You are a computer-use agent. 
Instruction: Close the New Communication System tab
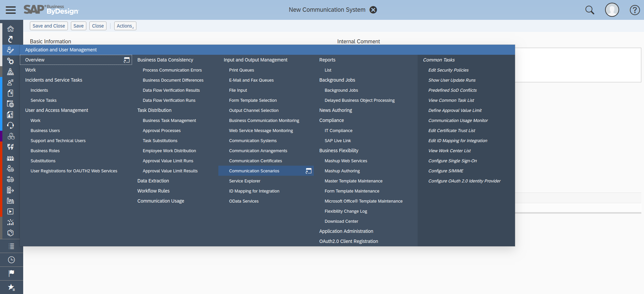point(373,10)
